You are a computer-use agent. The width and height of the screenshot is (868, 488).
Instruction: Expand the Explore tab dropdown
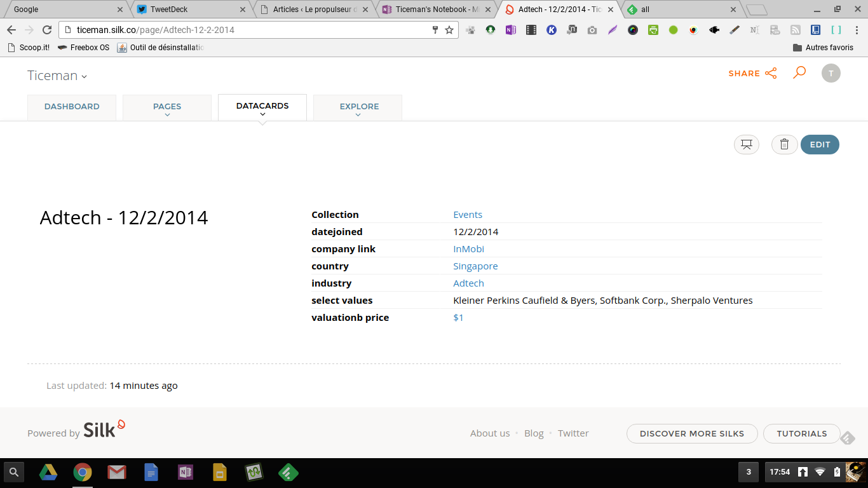[x=358, y=115]
